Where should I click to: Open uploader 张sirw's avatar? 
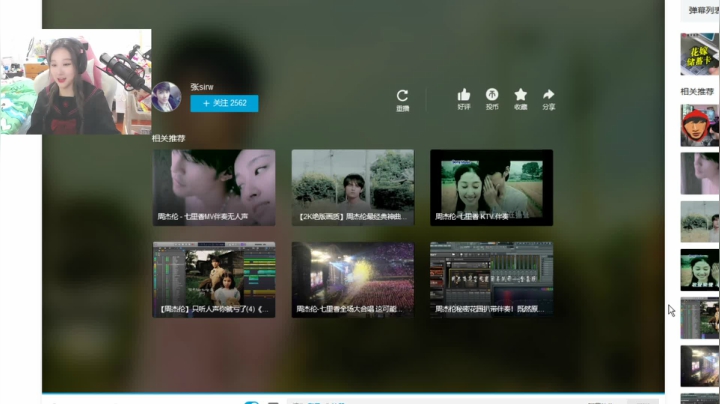166,97
